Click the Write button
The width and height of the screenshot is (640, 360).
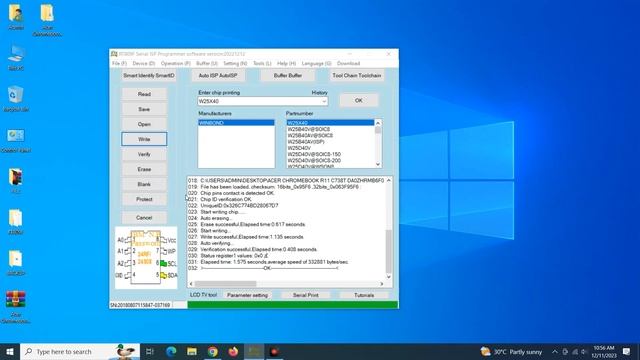144,139
